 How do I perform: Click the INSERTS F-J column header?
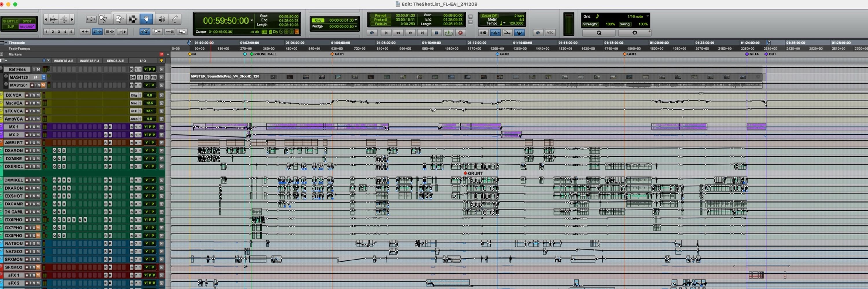89,61
